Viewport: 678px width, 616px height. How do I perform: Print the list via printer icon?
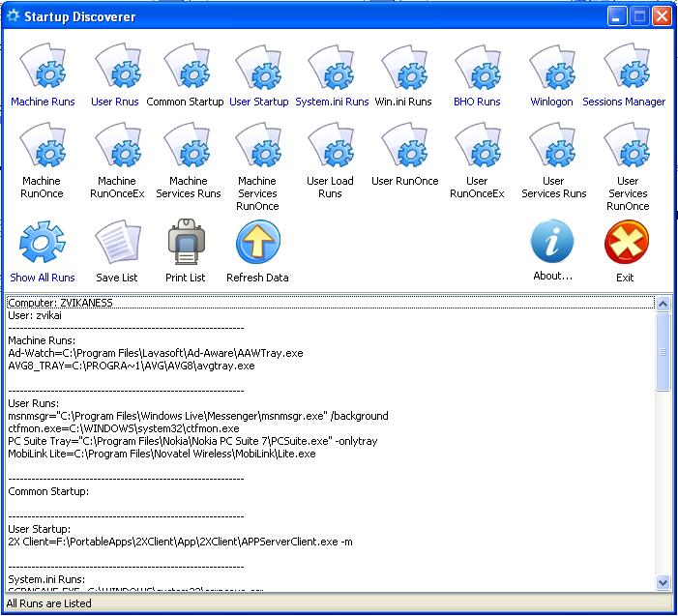(187, 242)
